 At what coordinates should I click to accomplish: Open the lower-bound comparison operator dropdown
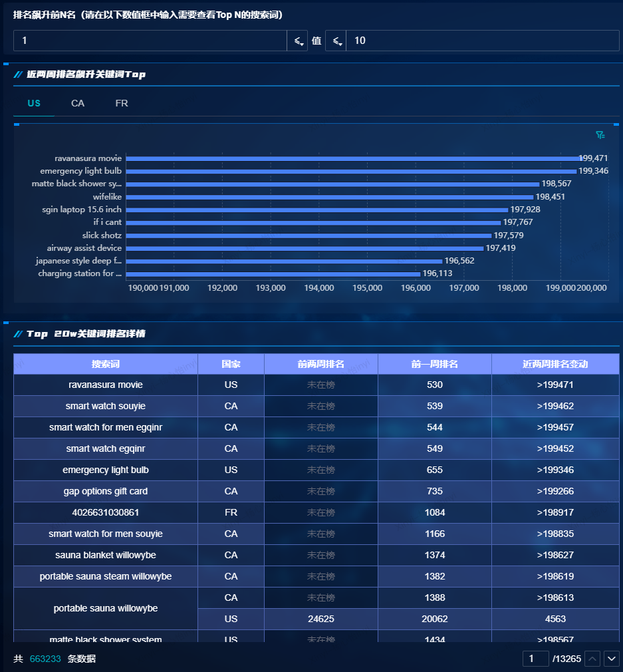[x=297, y=41]
